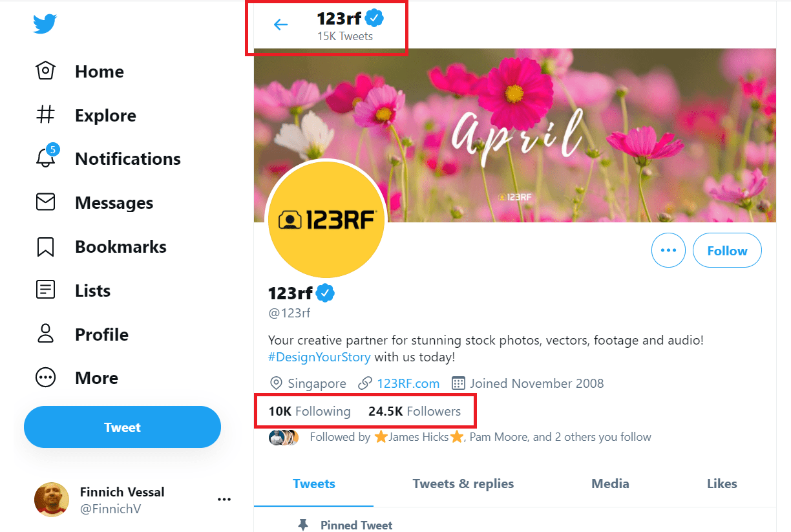Open Notifications bell icon
This screenshot has height=532, width=791.
45,158
